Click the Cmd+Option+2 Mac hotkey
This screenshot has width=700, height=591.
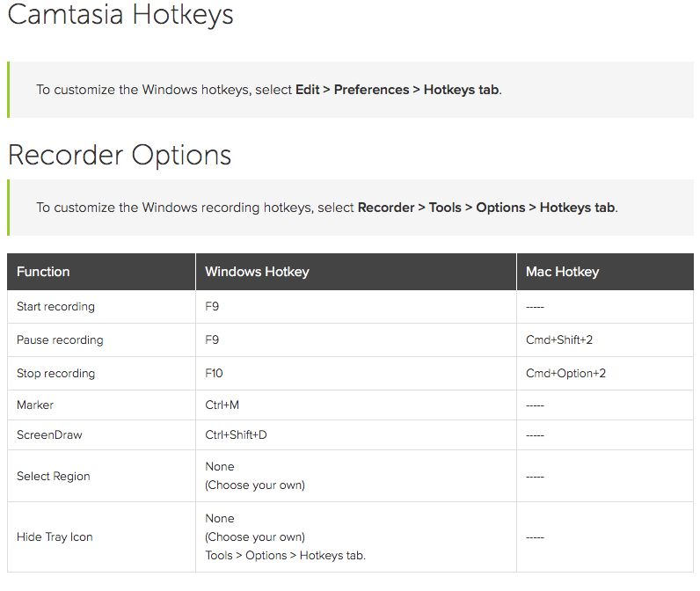pyautogui.click(x=565, y=374)
